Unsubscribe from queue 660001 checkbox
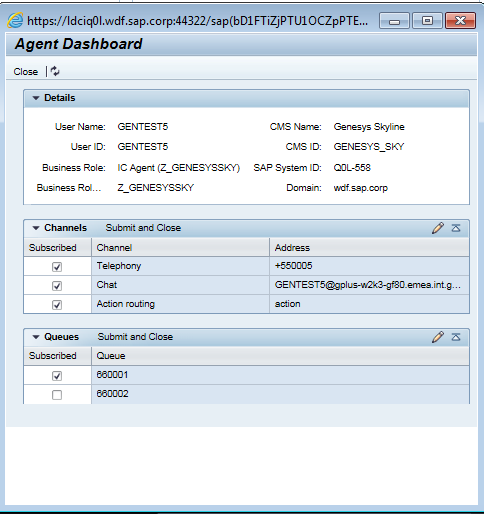 coord(57,376)
